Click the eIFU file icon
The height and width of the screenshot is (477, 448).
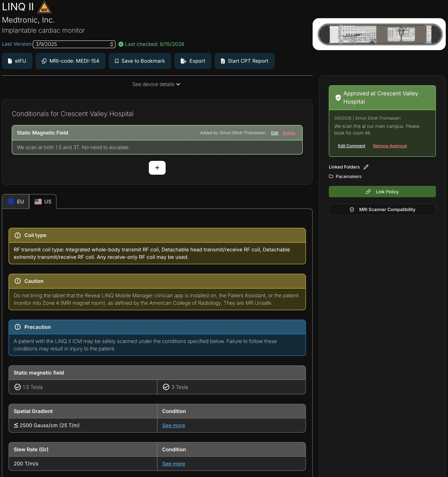(x=10, y=61)
